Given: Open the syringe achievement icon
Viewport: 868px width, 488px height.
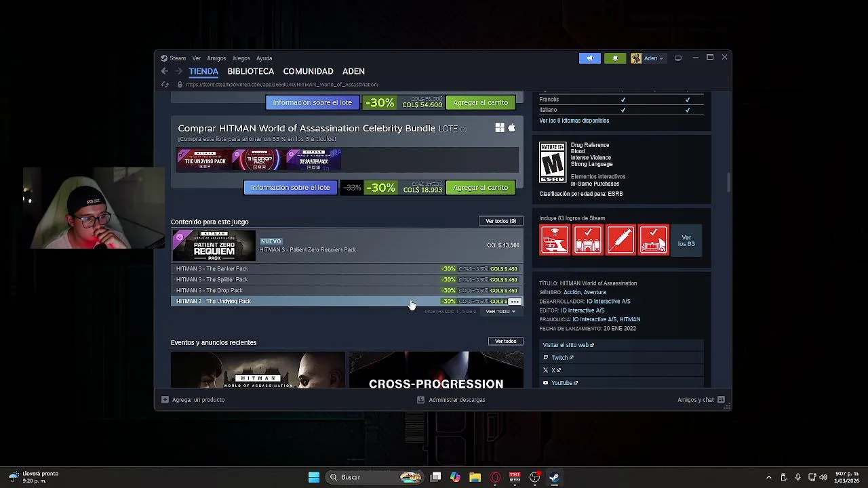Looking at the screenshot, I should [620, 240].
